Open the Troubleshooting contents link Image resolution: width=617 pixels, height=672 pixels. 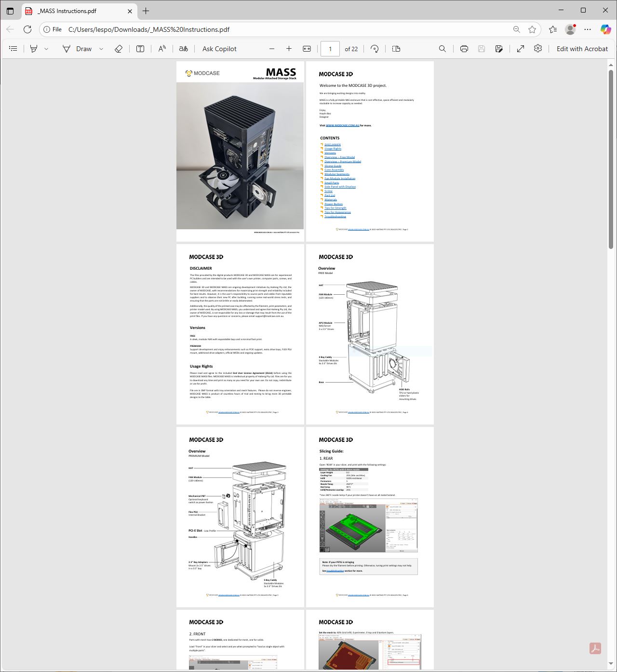[335, 217]
